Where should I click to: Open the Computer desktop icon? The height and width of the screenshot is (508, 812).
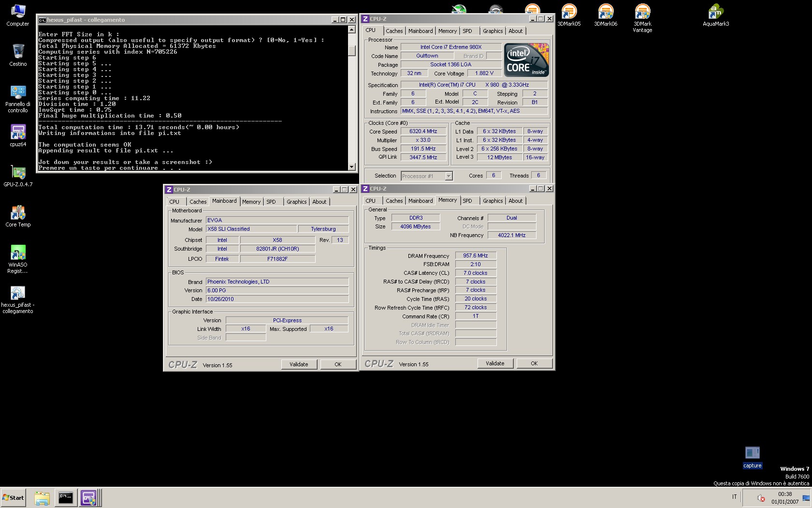17,15
